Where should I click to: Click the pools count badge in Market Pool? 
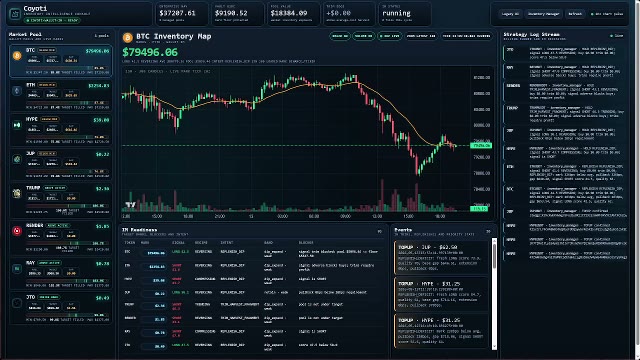102,36
